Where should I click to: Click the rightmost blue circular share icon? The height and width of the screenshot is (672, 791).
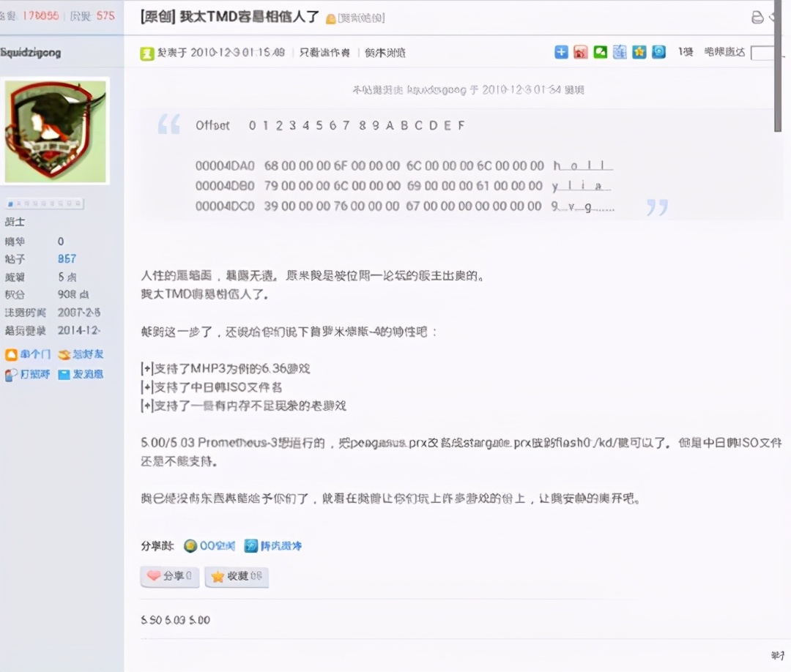click(x=658, y=52)
